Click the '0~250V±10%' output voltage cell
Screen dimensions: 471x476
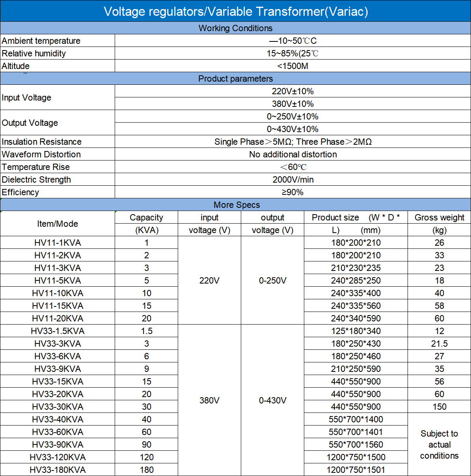coord(292,116)
